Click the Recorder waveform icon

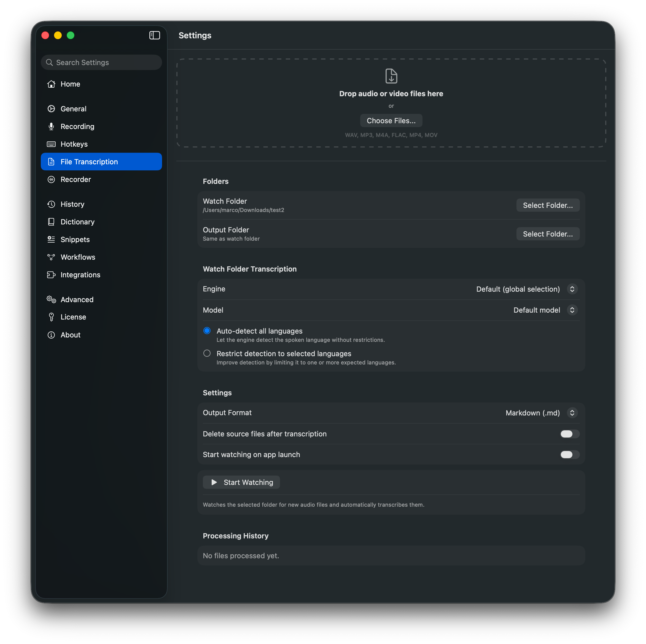51,179
